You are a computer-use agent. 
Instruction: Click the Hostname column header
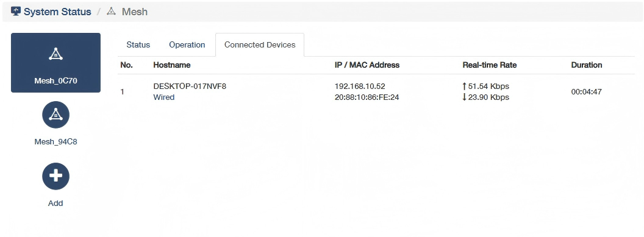(x=172, y=65)
